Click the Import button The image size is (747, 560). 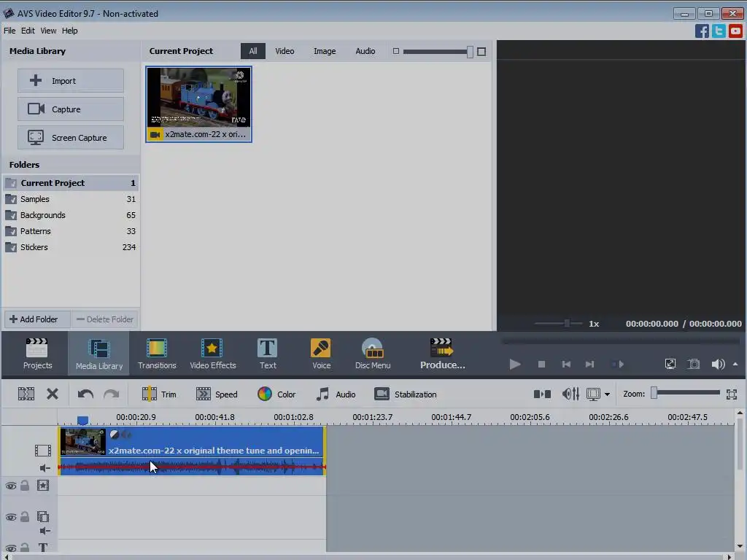pyautogui.click(x=71, y=81)
